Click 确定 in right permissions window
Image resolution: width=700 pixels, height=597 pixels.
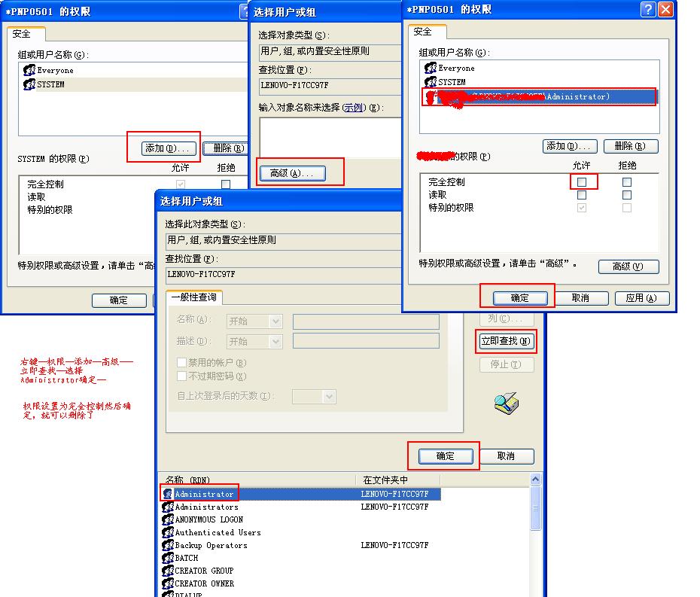tap(520, 298)
